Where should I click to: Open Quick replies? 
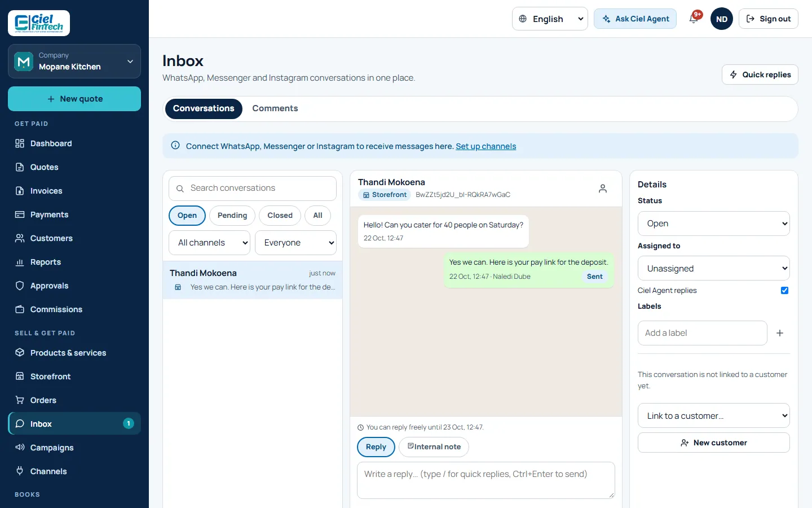click(x=760, y=75)
